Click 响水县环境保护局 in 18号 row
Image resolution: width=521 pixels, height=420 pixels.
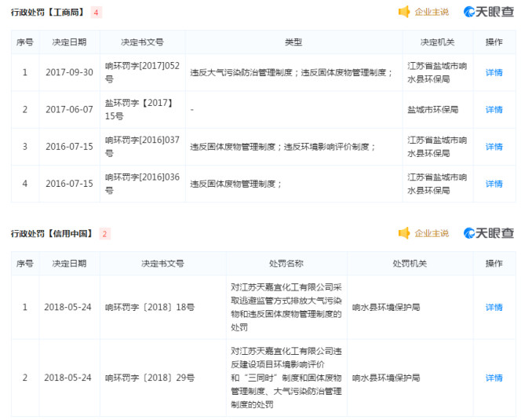click(x=386, y=307)
